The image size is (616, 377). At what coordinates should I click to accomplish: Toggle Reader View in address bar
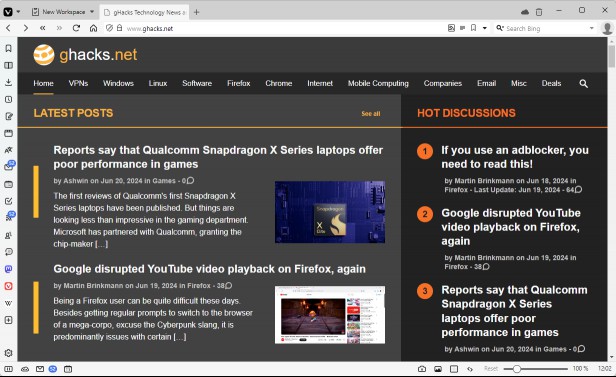coord(462,28)
